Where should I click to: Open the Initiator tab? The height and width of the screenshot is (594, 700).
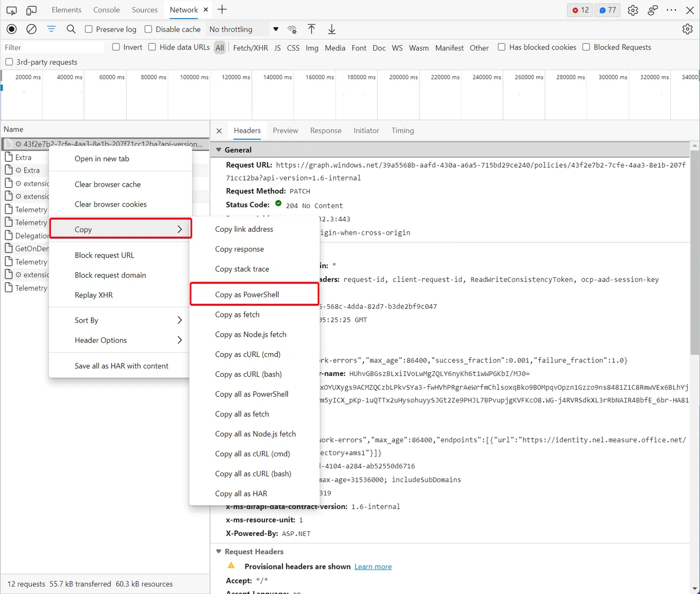tap(366, 131)
